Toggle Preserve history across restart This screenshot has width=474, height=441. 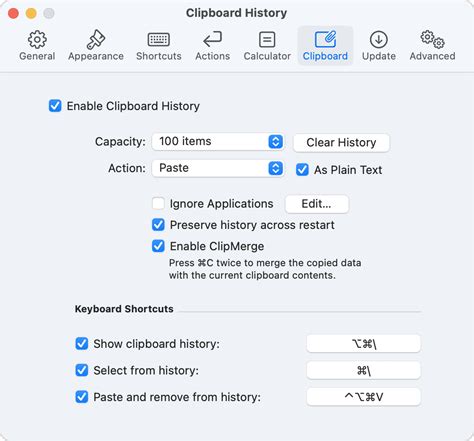[158, 225]
